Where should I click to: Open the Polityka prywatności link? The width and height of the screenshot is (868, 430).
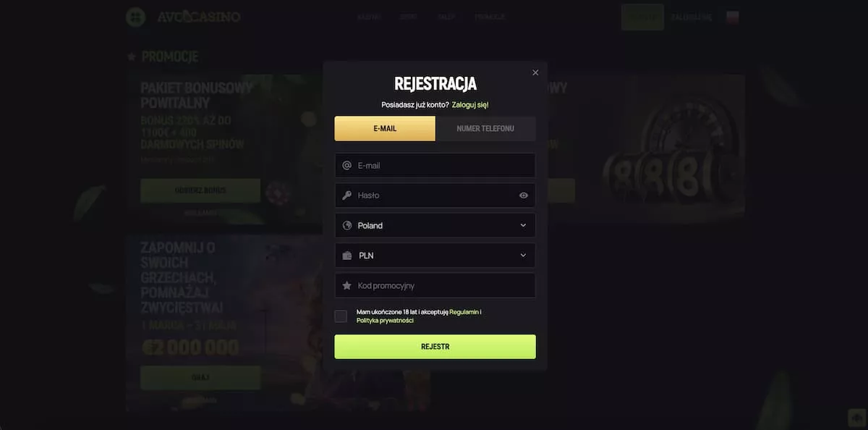385,321
